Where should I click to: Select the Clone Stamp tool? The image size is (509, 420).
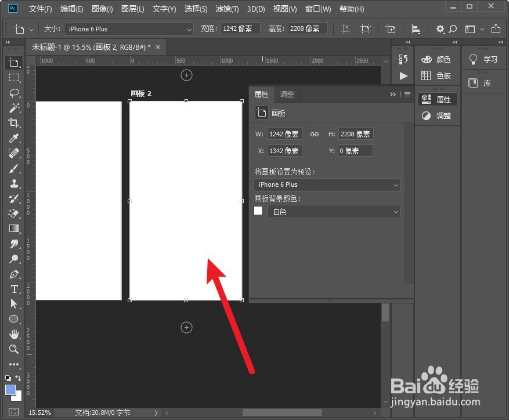13,183
